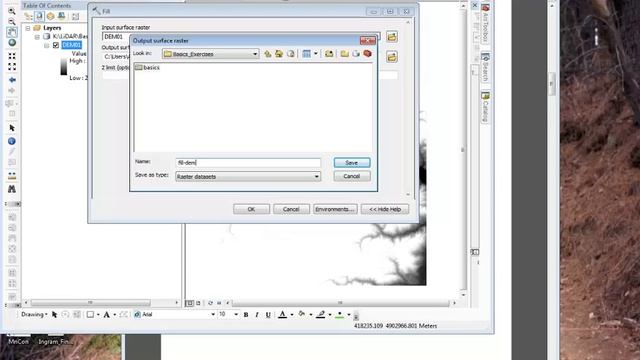Viewport: 640px width, 360px height.
Task: Go up one level in Output surface raster dialog
Action: point(268,54)
